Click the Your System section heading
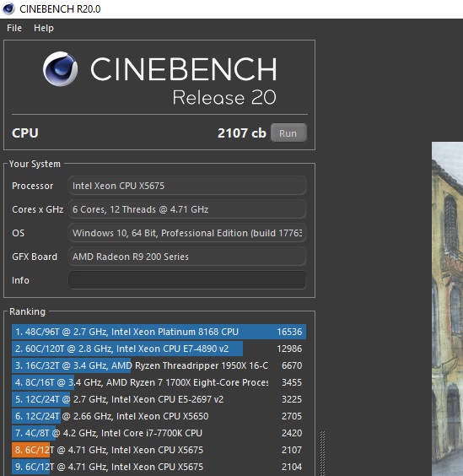The height and width of the screenshot is (476, 463). tap(35, 164)
